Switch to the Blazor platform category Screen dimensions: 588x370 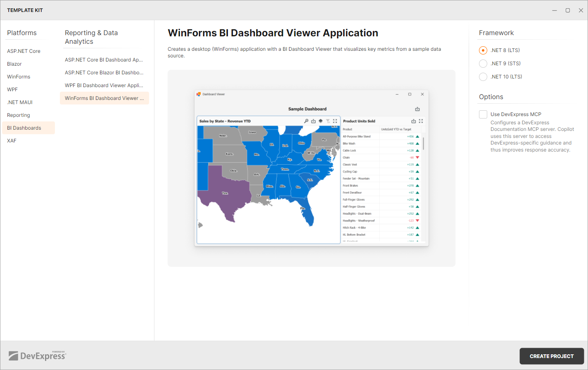[14, 64]
